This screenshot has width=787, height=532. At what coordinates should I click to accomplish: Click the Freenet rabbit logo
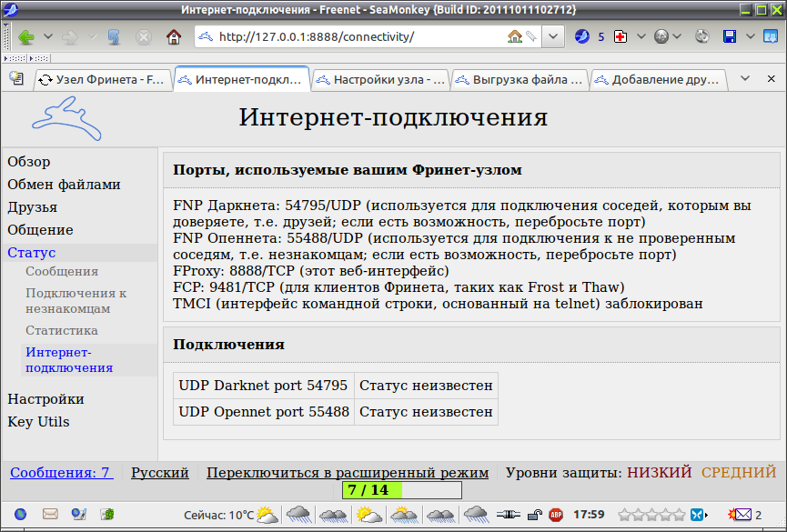click(x=66, y=119)
